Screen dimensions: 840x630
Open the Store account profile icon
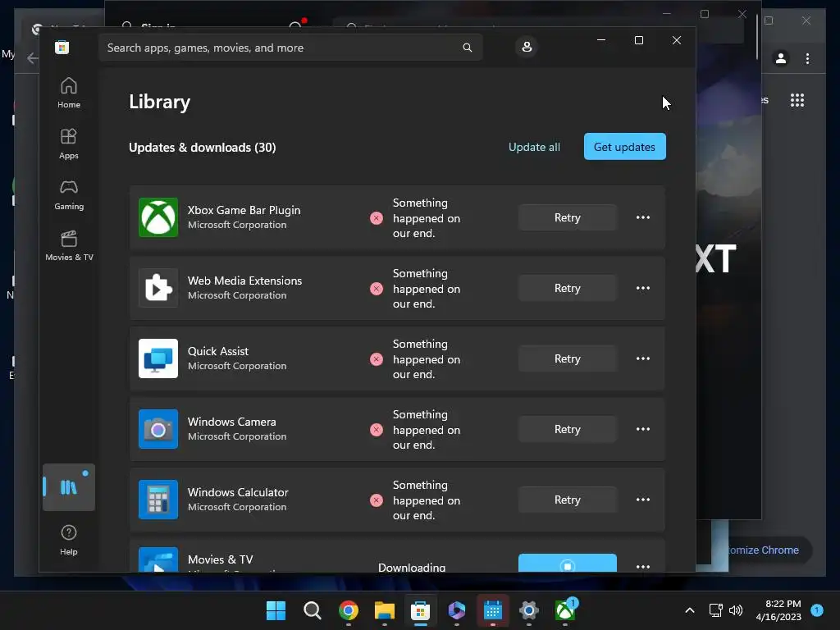point(527,47)
